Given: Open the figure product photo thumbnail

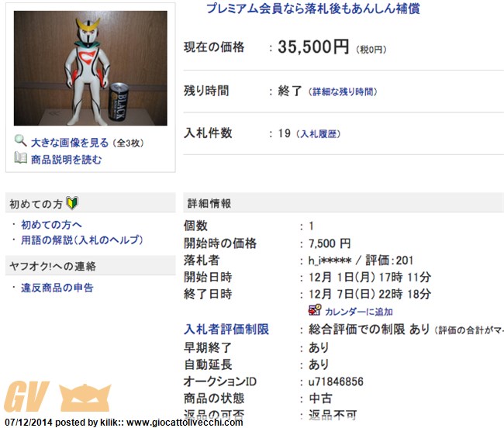Looking at the screenshot, I should (90, 68).
